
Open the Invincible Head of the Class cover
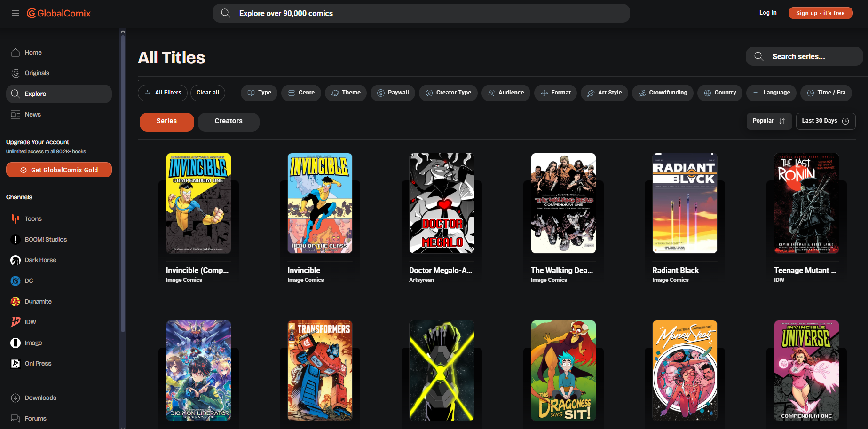(x=320, y=203)
